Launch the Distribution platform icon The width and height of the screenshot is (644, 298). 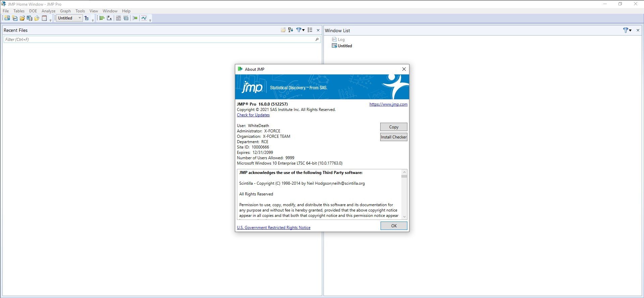coord(102,18)
